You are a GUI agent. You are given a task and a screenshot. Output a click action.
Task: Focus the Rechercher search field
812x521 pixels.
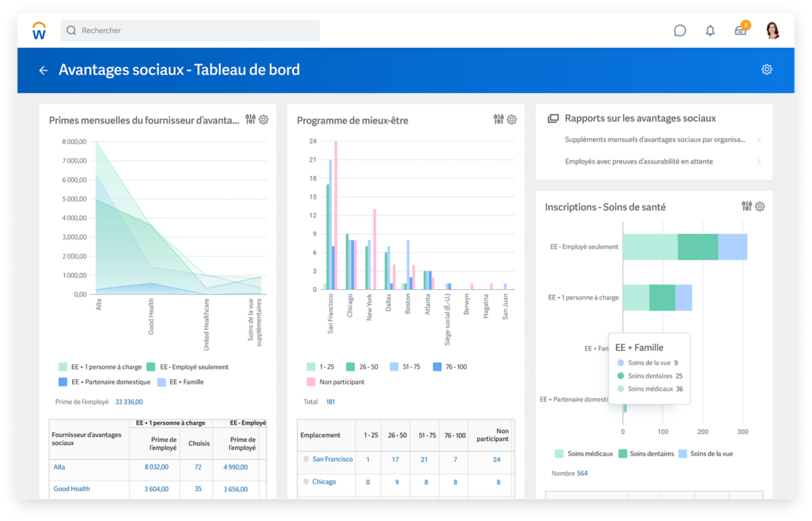(x=190, y=30)
